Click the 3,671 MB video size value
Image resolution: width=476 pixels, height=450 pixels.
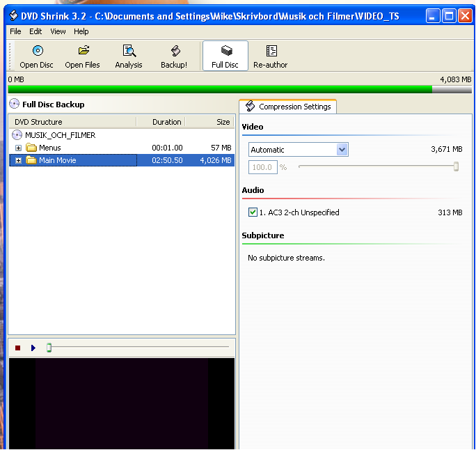[447, 149]
